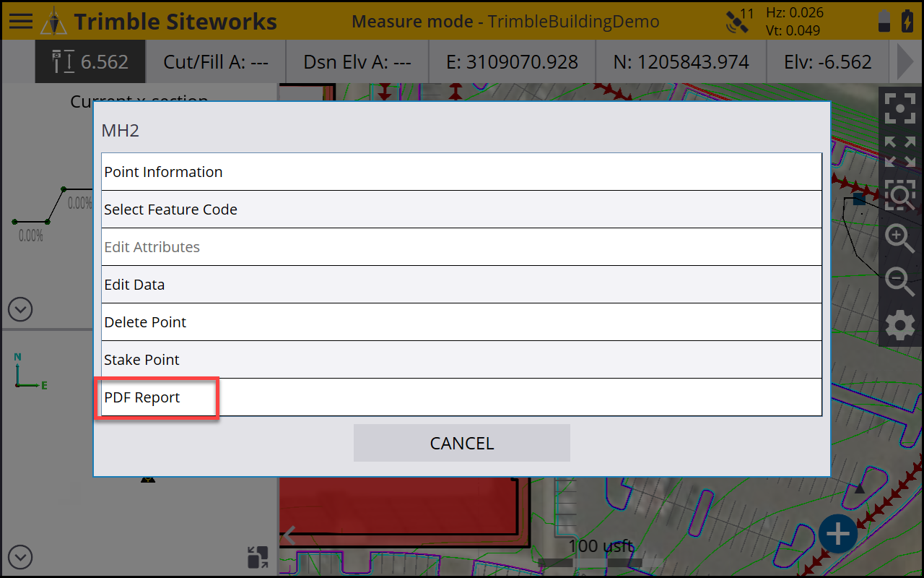Choose Delete Point from the list
This screenshot has height=578, width=924.
(x=461, y=322)
